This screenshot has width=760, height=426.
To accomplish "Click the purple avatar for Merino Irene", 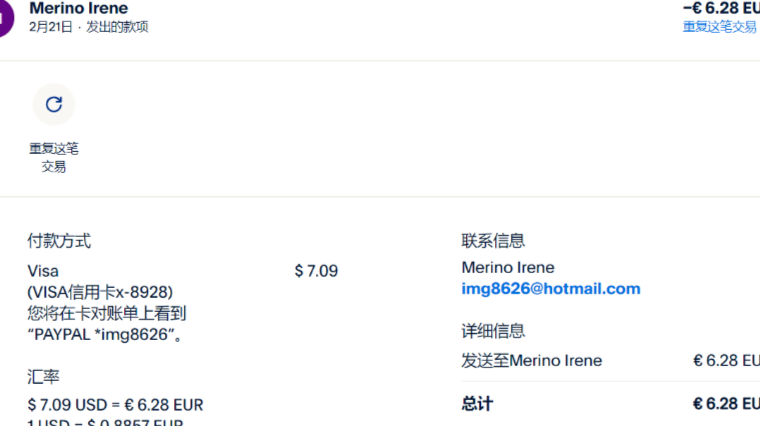I will [5, 17].
